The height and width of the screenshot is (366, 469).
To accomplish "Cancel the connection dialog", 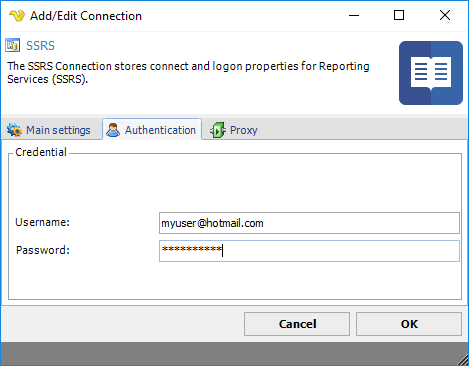I will (297, 324).
